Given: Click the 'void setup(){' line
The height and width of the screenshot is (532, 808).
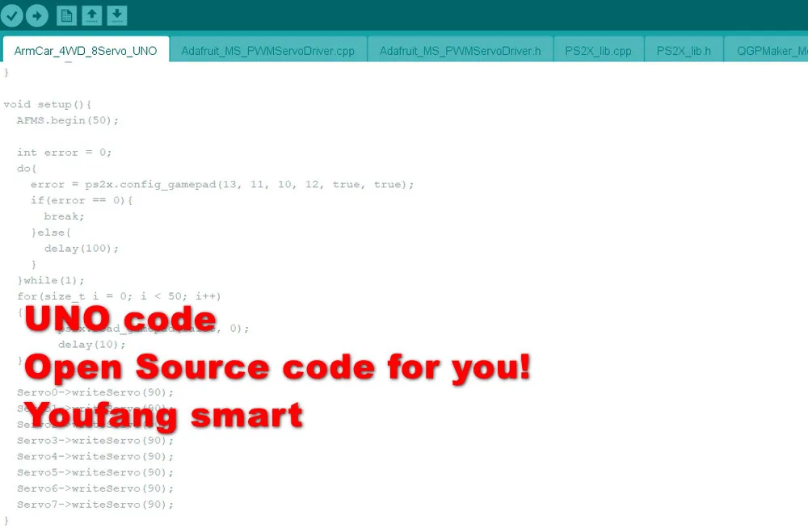Looking at the screenshot, I should click(48, 105).
